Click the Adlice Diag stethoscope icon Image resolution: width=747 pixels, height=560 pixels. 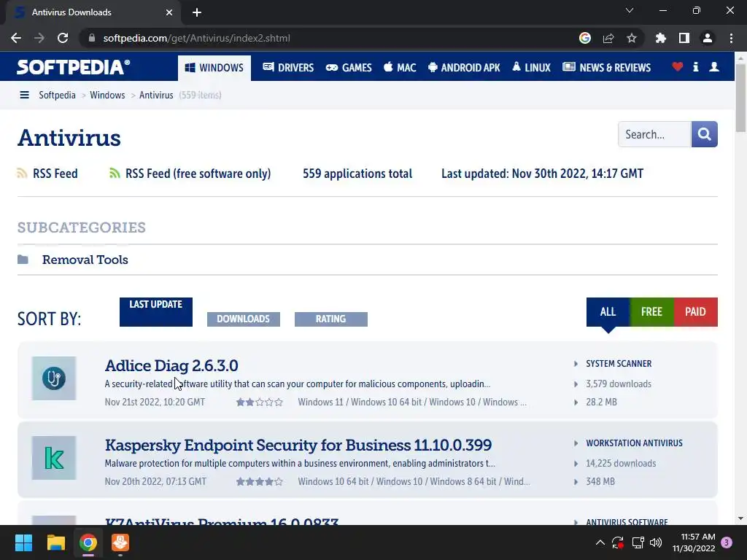[54, 378]
